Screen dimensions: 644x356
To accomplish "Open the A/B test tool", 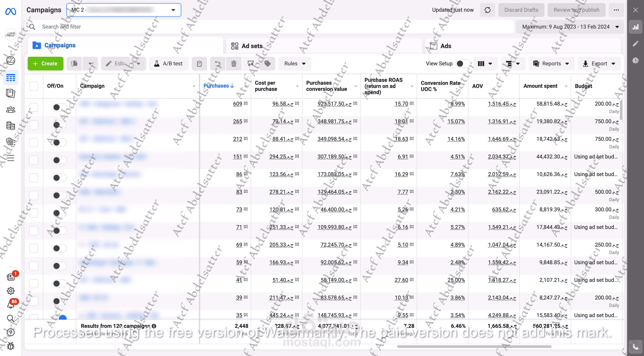I will [x=168, y=63].
